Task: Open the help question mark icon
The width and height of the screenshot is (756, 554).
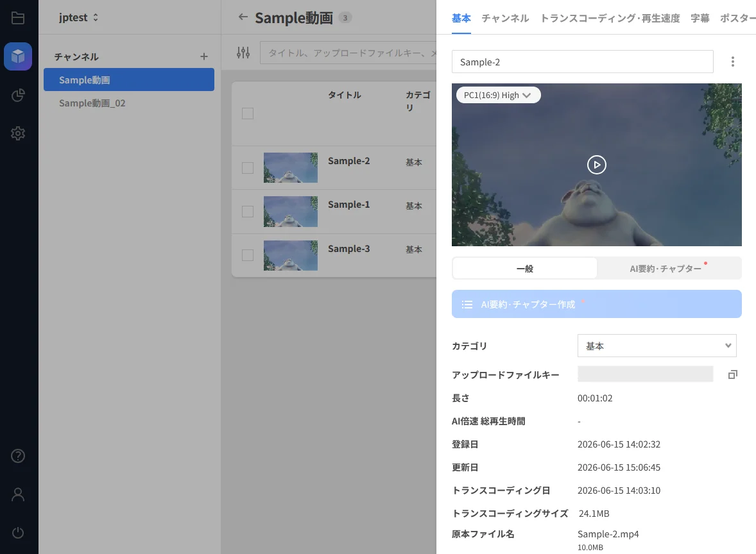Action: [x=18, y=456]
